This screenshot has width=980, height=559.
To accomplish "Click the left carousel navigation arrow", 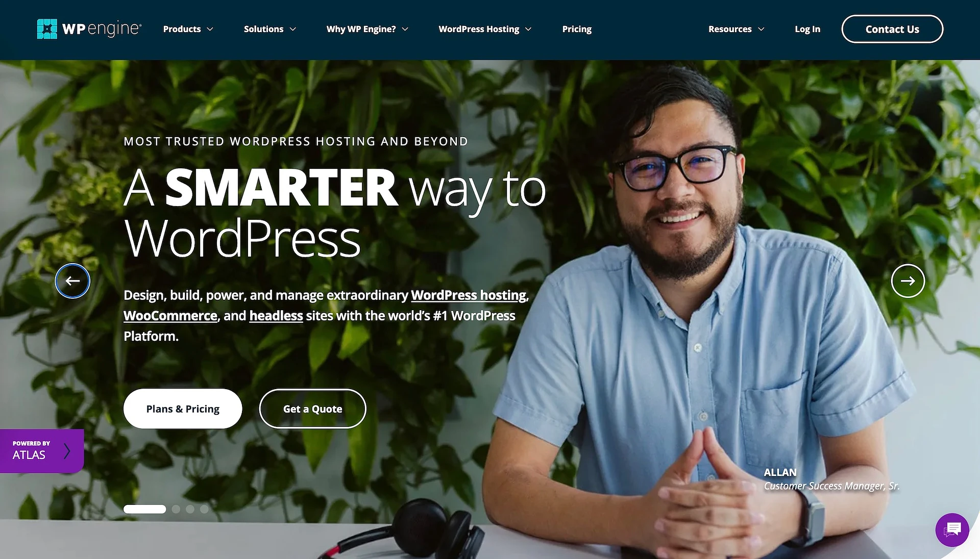I will coord(72,281).
